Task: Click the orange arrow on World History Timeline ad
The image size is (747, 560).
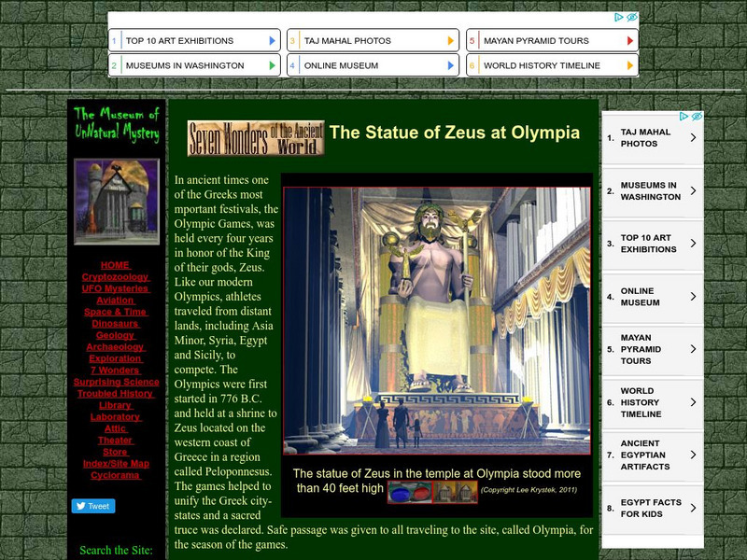Action: (629, 65)
